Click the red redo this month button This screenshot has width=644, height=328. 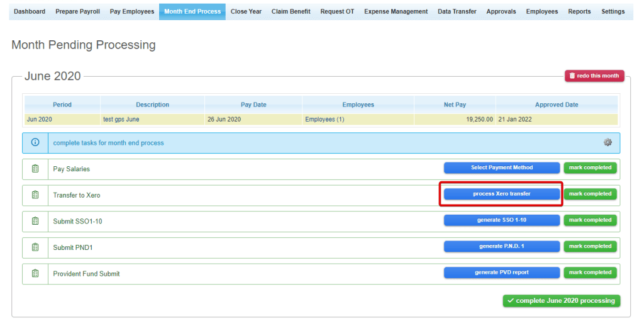click(594, 76)
